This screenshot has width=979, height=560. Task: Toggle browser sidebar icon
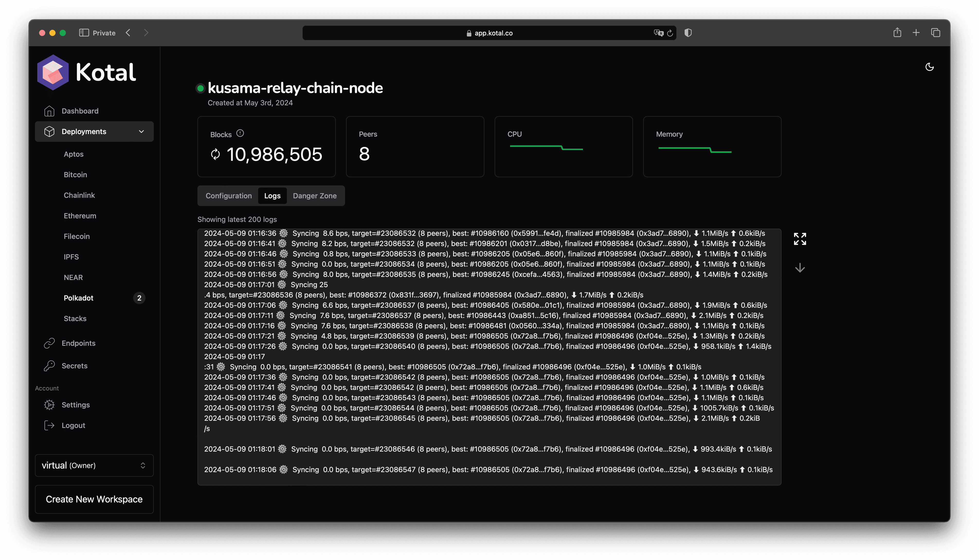tap(84, 33)
